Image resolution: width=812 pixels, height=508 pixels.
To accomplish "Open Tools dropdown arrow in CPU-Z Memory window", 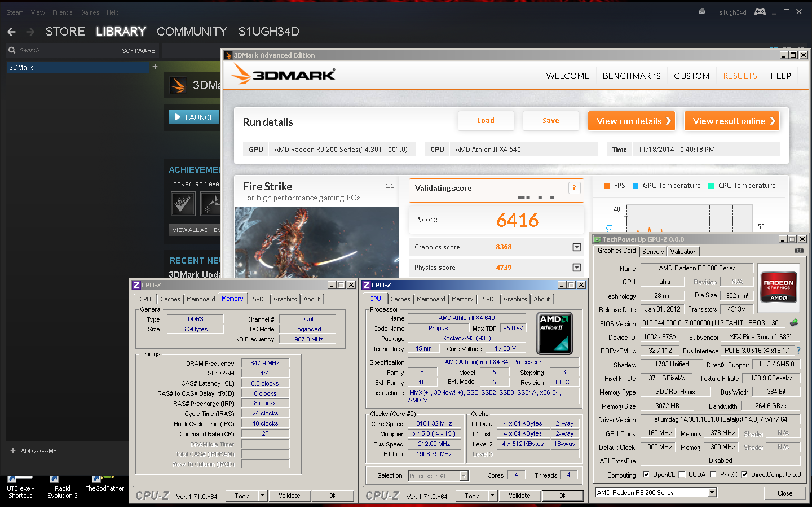I will coord(262,496).
